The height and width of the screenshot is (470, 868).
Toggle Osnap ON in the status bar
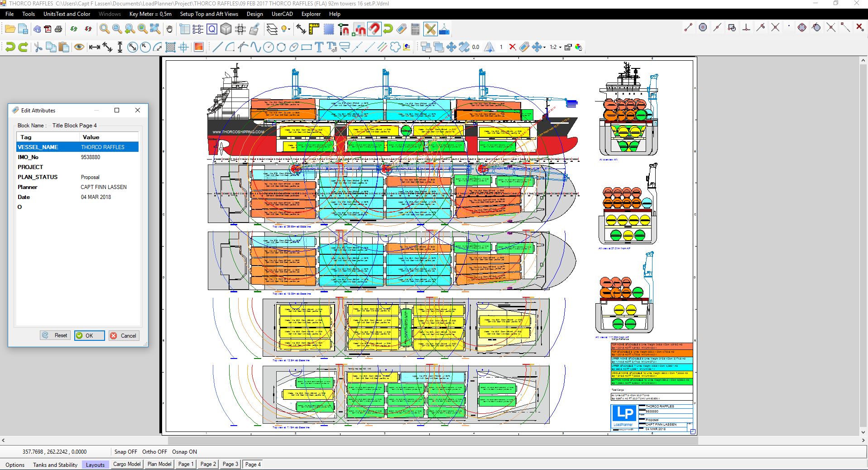pos(184,451)
